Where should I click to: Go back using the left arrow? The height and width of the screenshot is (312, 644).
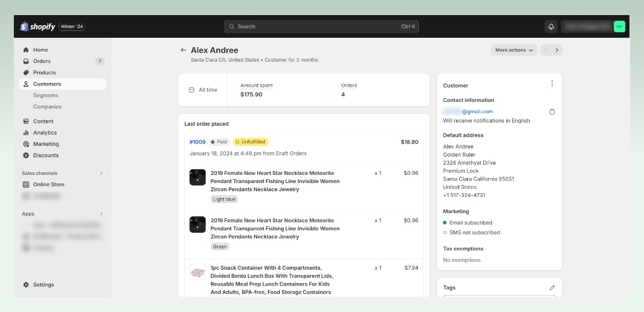(x=183, y=50)
